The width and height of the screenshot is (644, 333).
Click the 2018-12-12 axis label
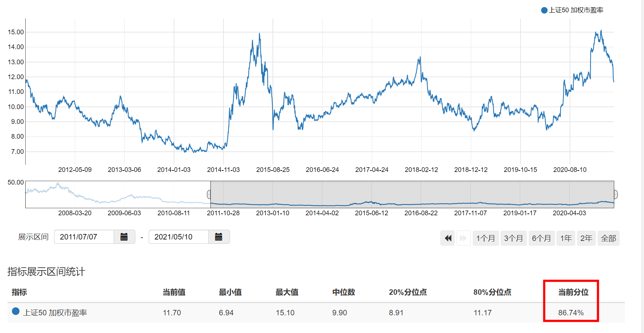click(471, 170)
